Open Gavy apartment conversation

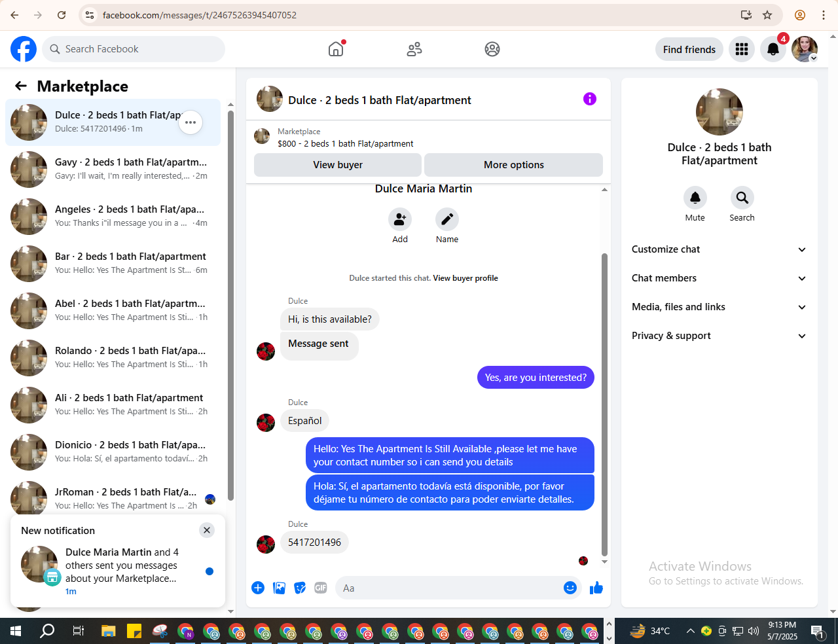(x=113, y=170)
